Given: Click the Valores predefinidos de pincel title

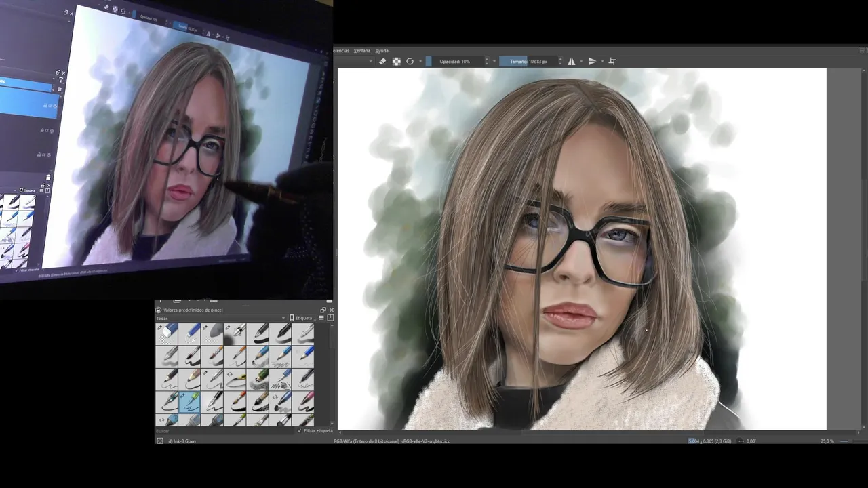Looking at the screenshot, I should click(x=193, y=310).
